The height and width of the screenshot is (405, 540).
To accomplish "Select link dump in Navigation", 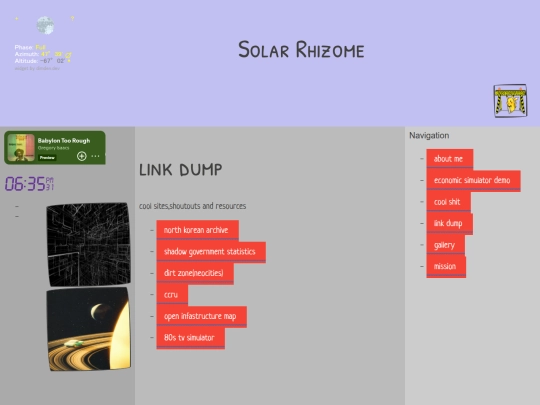I will (x=449, y=224).
